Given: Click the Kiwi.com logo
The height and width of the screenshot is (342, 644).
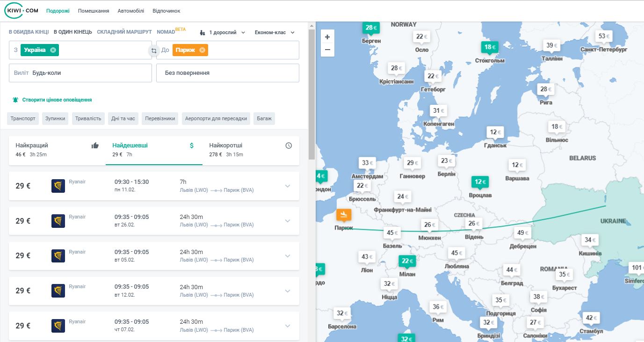Looking at the screenshot, I should pyautogui.click(x=22, y=11).
